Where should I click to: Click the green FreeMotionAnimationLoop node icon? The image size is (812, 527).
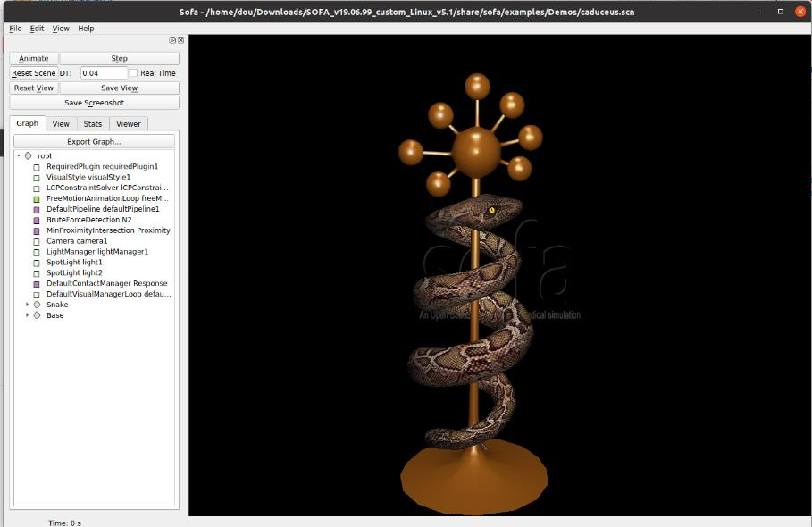point(37,199)
